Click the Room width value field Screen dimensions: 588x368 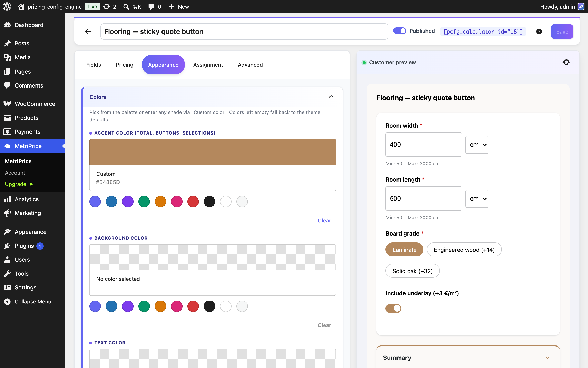424,145
